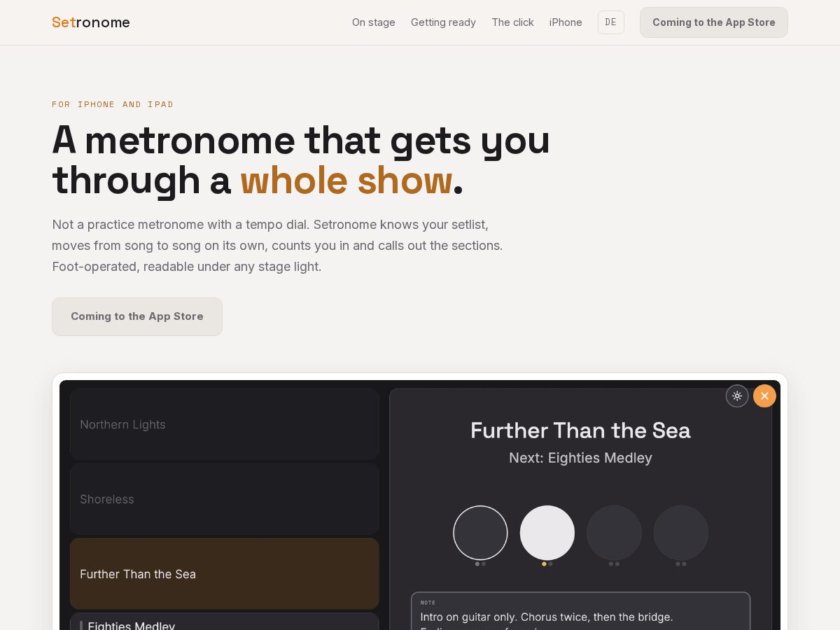Go to Getting ready section
Image resolution: width=840 pixels, height=630 pixels.
[443, 22]
